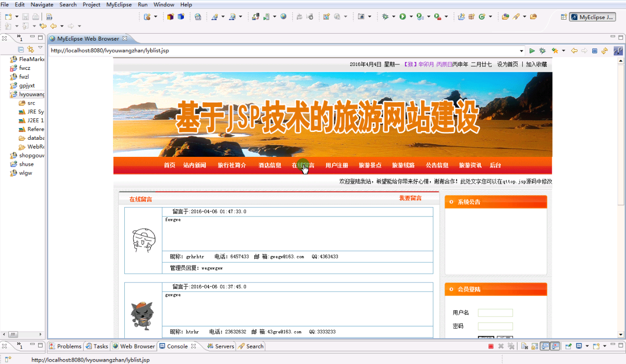Open the explorer View Menu triangle
This screenshot has height=364, width=626.
pos(41,48)
